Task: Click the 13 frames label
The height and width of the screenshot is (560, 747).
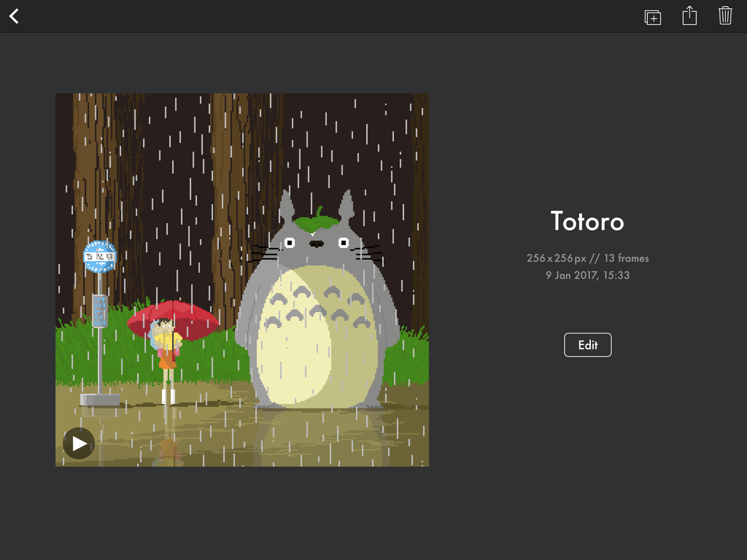Action: pos(626,258)
